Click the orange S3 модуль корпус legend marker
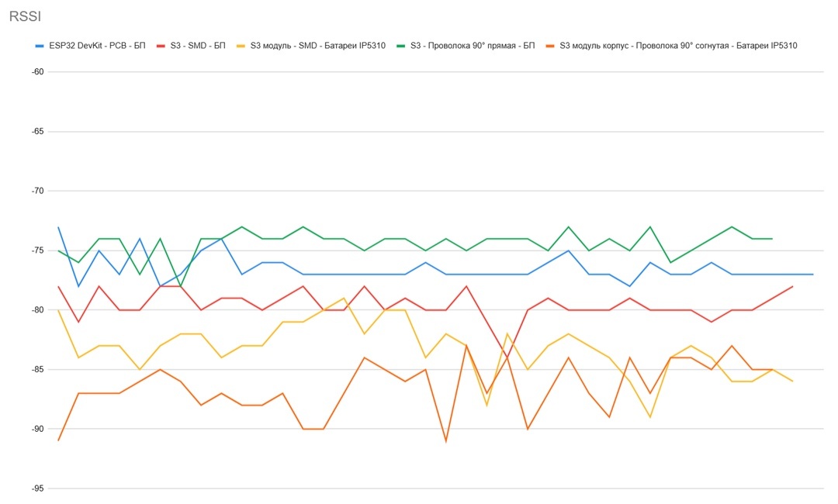Image resolution: width=838 pixels, height=504 pixels. click(x=550, y=46)
